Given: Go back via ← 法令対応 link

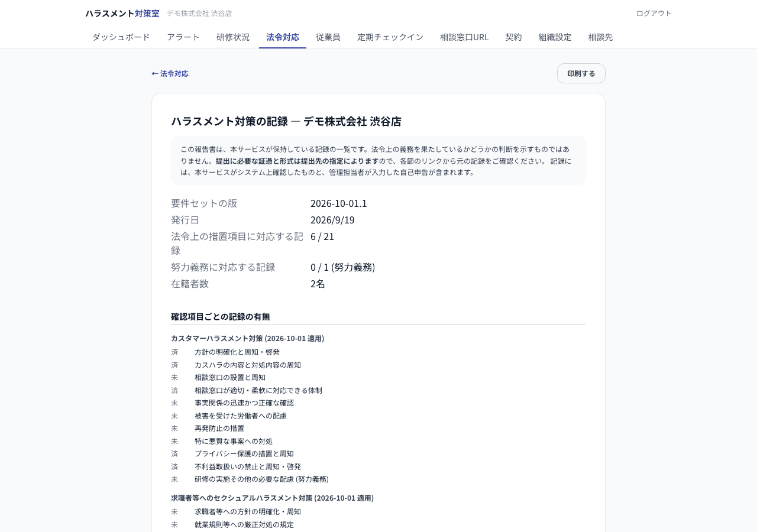Looking at the screenshot, I should [170, 73].
